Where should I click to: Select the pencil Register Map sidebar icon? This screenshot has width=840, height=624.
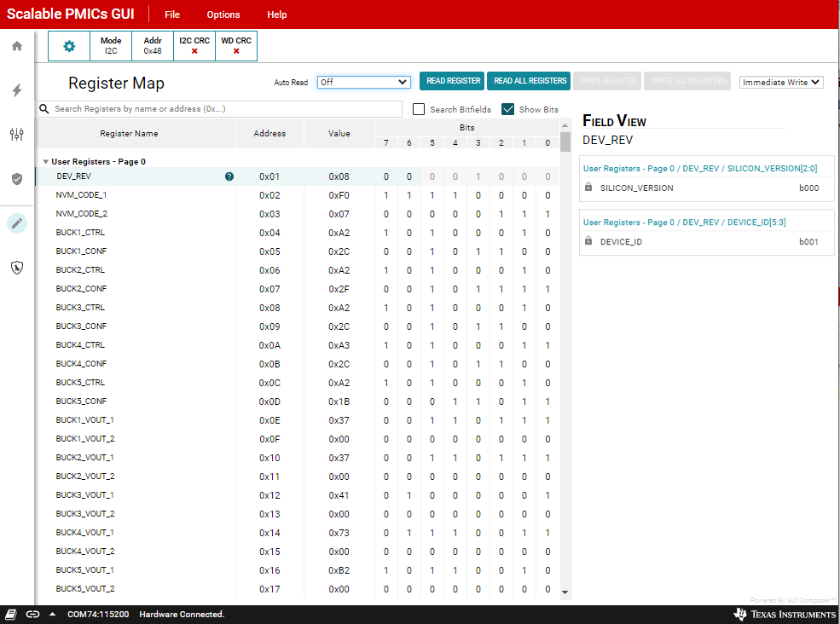[17, 223]
